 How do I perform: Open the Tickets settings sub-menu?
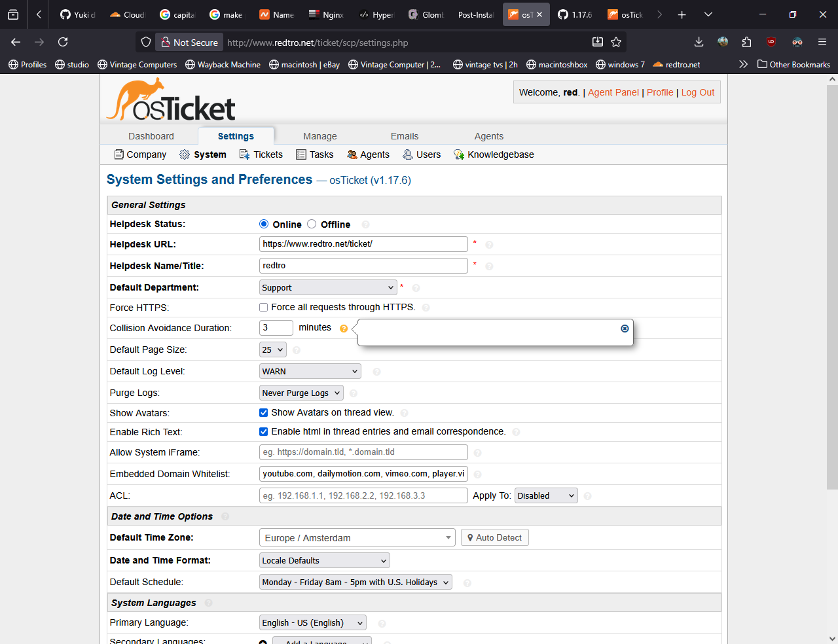[x=261, y=154]
